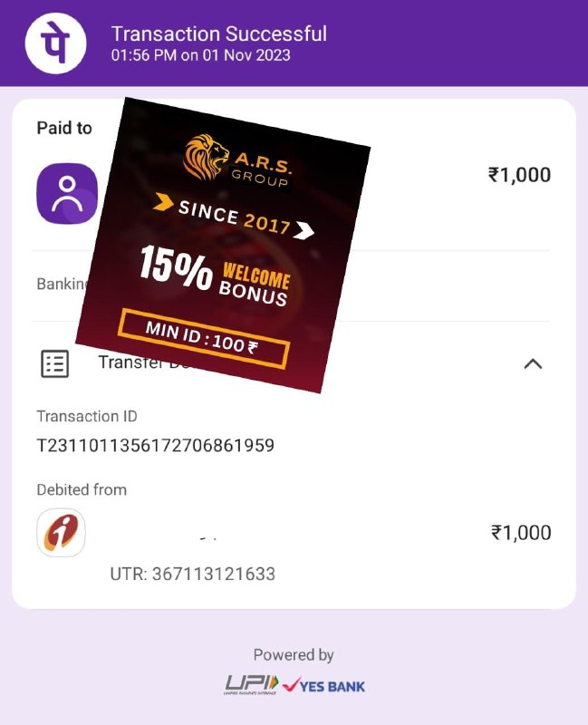Click the transaction date and time text
The width and height of the screenshot is (588, 725).
click(x=200, y=55)
